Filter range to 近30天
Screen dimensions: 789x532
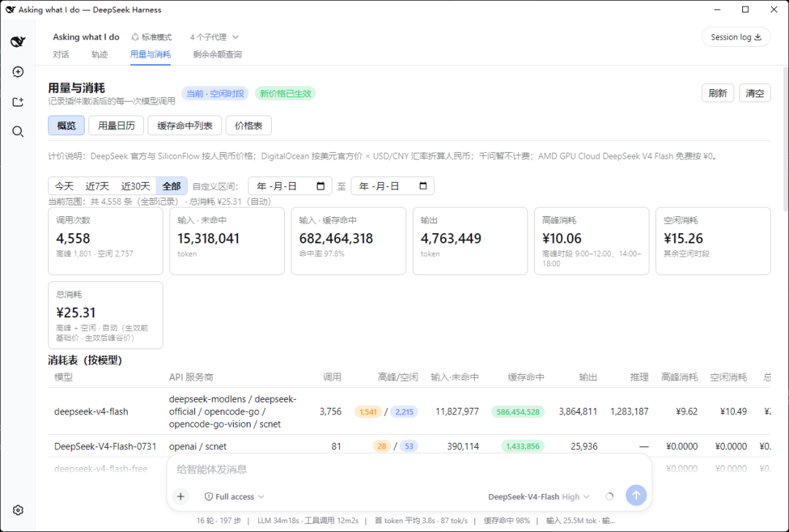(135, 186)
